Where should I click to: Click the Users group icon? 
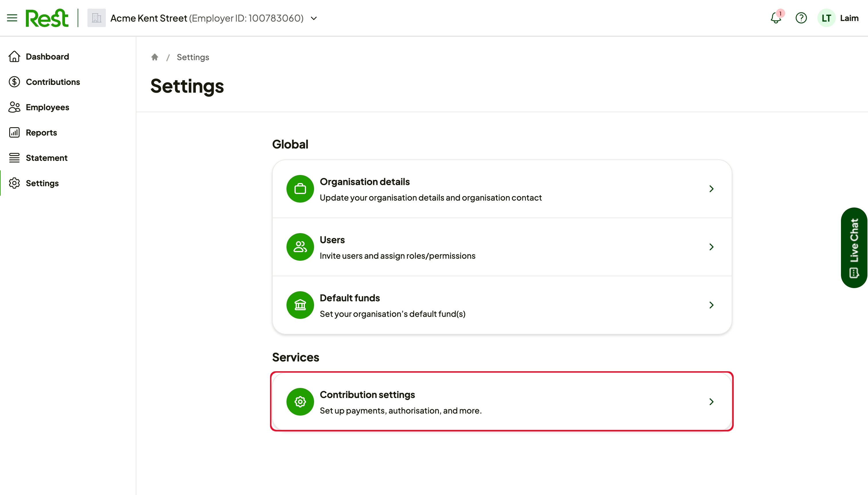coord(300,247)
